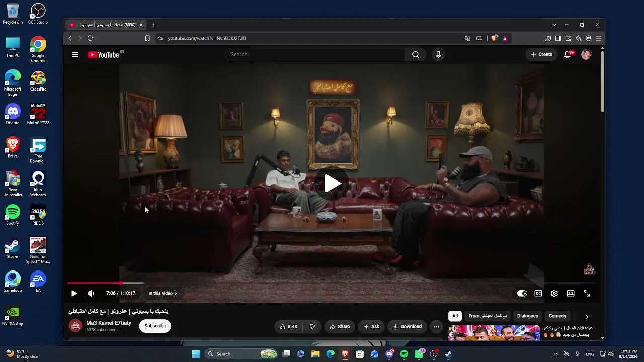
Task: Open the Recycle Bin desktop icon
Action: click(13, 14)
